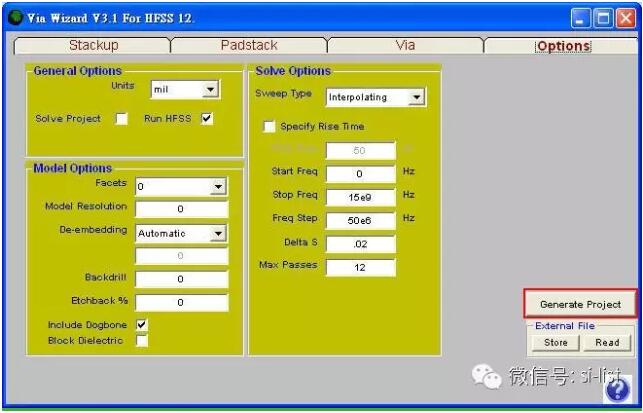Click the Generate Project button
This screenshot has width=643, height=413.
580,304
